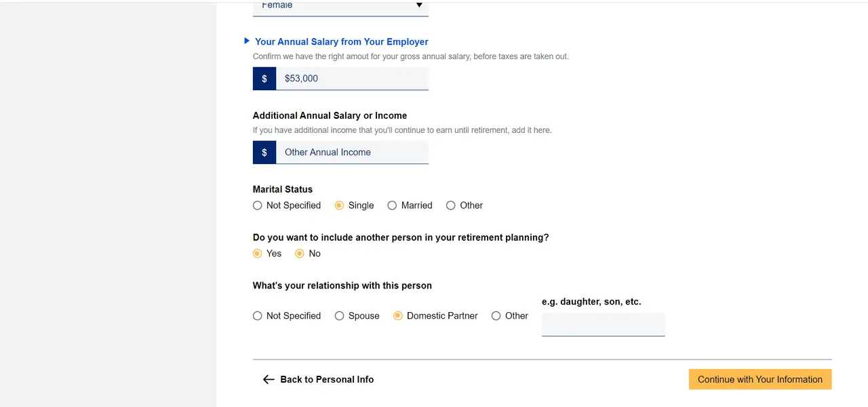Click the dollar sign icon on salary field
868x407 pixels.
[x=264, y=78]
